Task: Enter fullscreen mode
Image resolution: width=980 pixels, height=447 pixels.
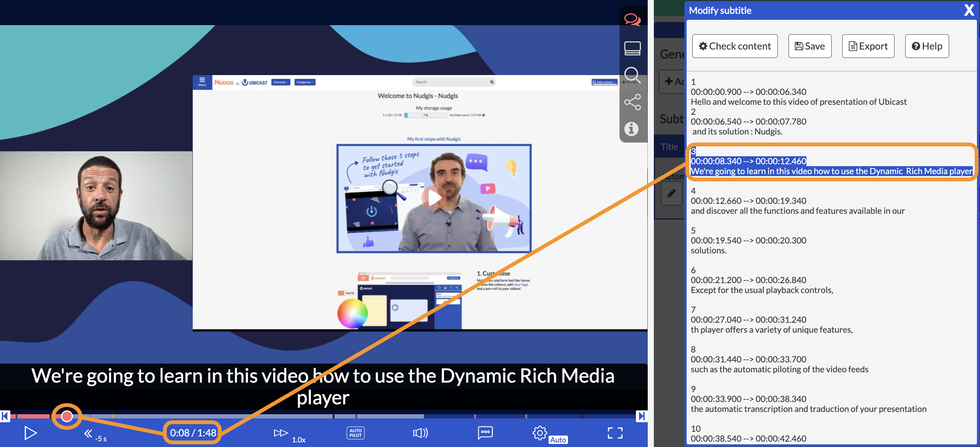Action: coord(615,433)
